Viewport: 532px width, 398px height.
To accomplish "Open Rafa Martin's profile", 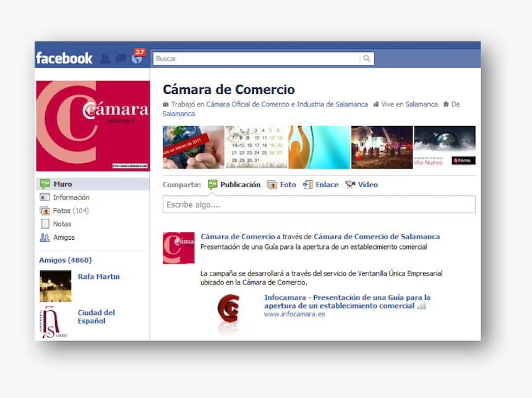I will pyautogui.click(x=98, y=276).
